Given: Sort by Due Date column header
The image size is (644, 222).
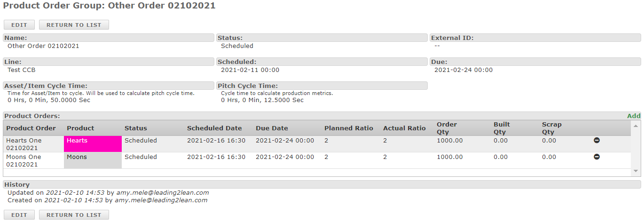Looking at the screenshot, I should tap(272, 128).
